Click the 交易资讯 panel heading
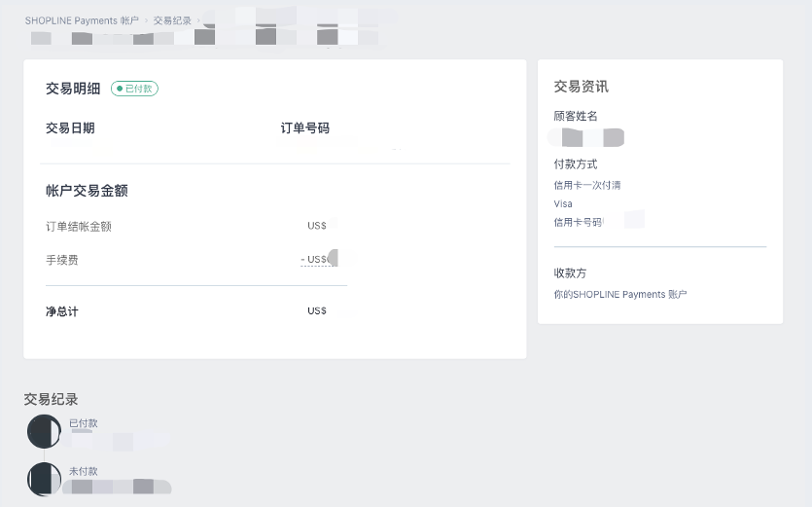The height and width of the screenshot is (507, 812). tap(581, 87)
